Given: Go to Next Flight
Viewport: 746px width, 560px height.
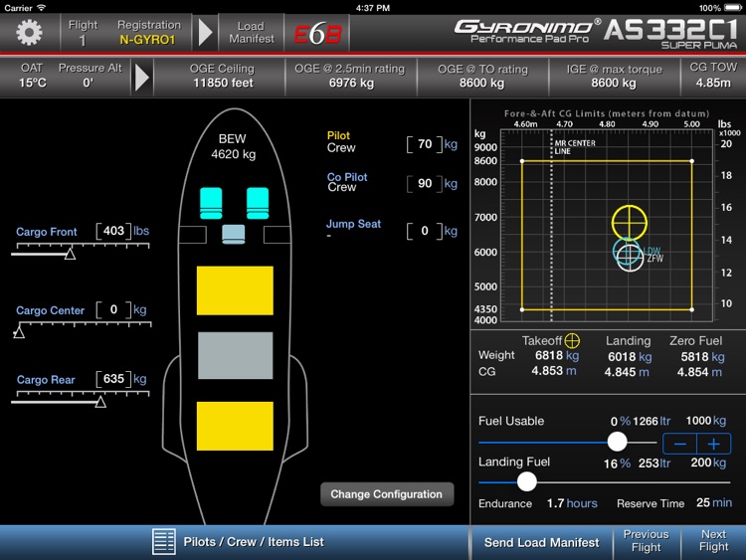Looking at the screenshot, I should [713, 541].
